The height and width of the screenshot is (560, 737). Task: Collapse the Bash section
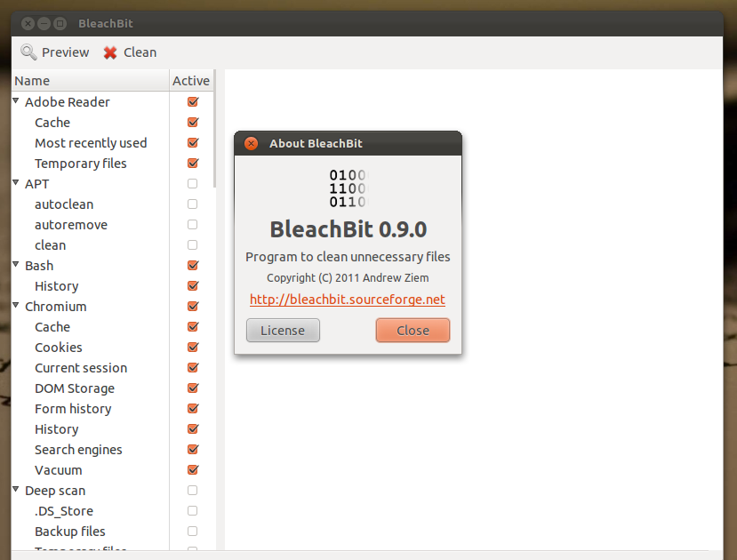(x=15, y=265)
